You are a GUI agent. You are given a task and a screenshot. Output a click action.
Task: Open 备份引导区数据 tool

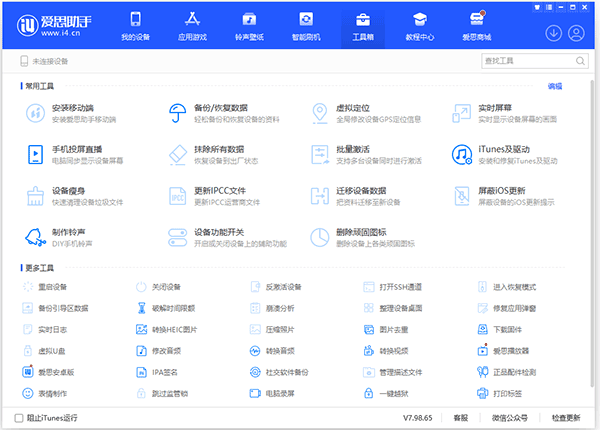click(55, 308)
